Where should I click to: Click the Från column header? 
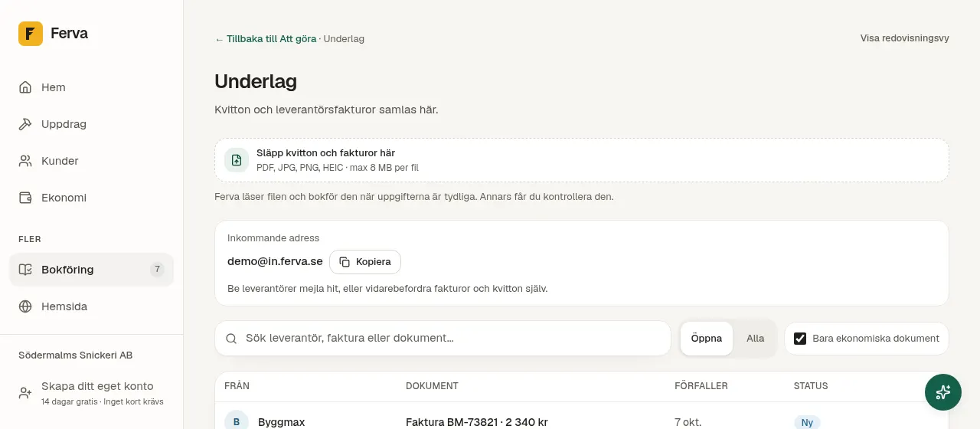click(x=237, y=386)
